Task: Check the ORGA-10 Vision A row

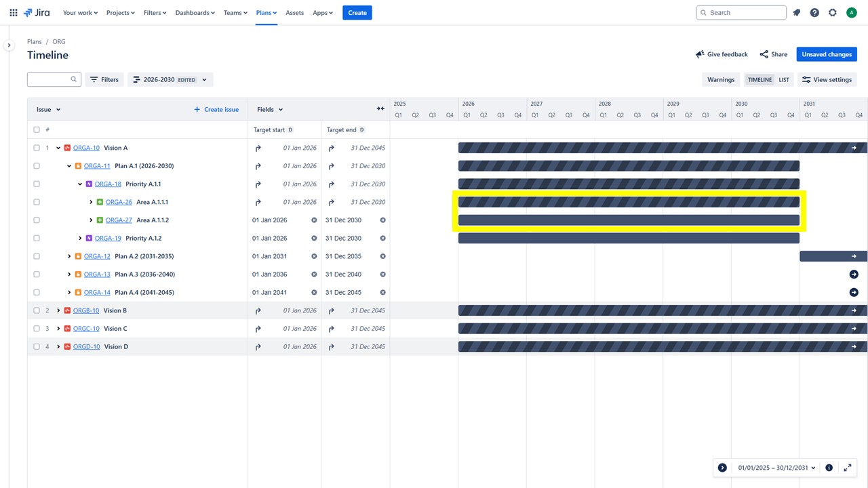Action: click(x=37, y=148)
